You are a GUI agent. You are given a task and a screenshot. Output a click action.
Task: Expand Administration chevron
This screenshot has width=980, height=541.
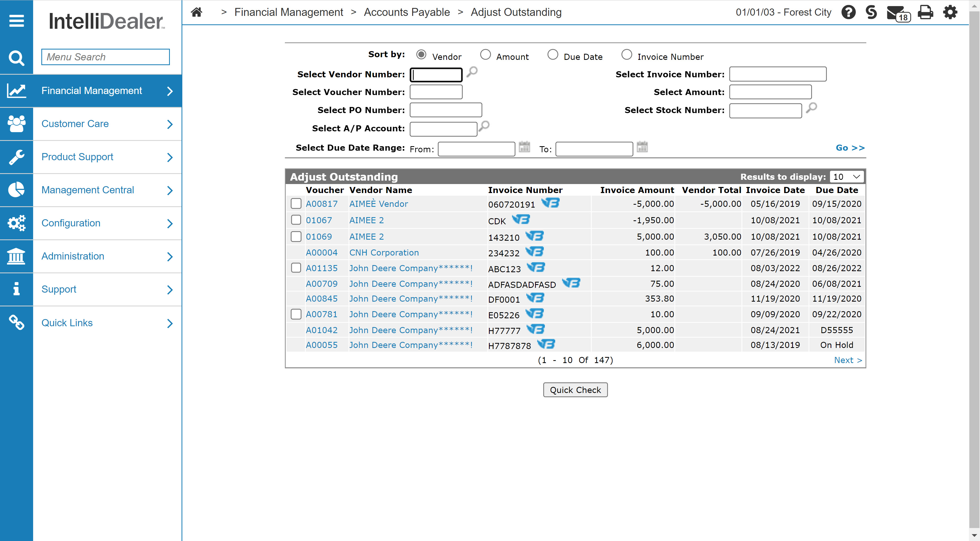pos(170,257)
